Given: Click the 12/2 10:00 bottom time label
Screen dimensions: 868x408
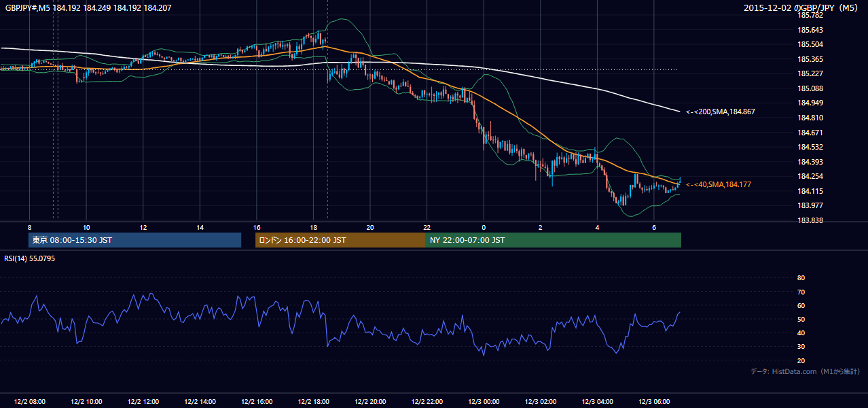Looking at the screenshot, I should [86, 402].
